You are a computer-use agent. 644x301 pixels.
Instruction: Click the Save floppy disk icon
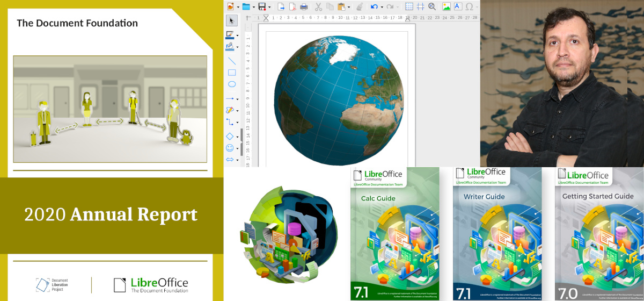tap(262, 6)
